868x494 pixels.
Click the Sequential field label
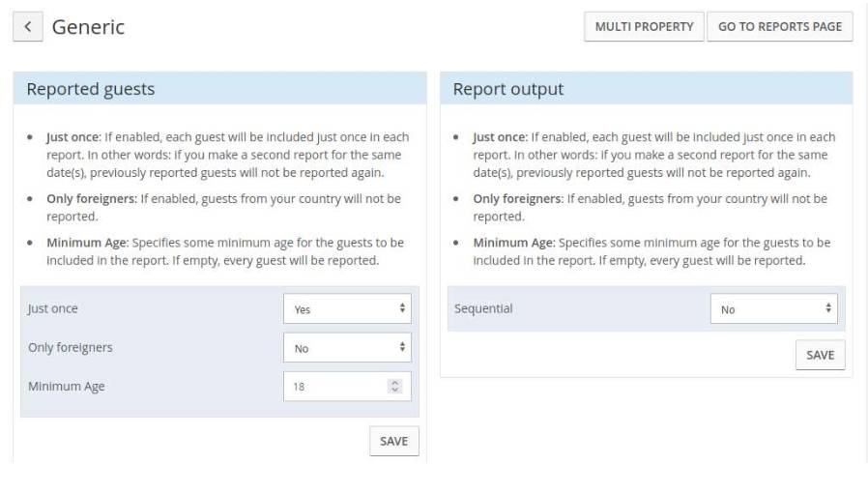pyautogui.click(x=483, y=308)
